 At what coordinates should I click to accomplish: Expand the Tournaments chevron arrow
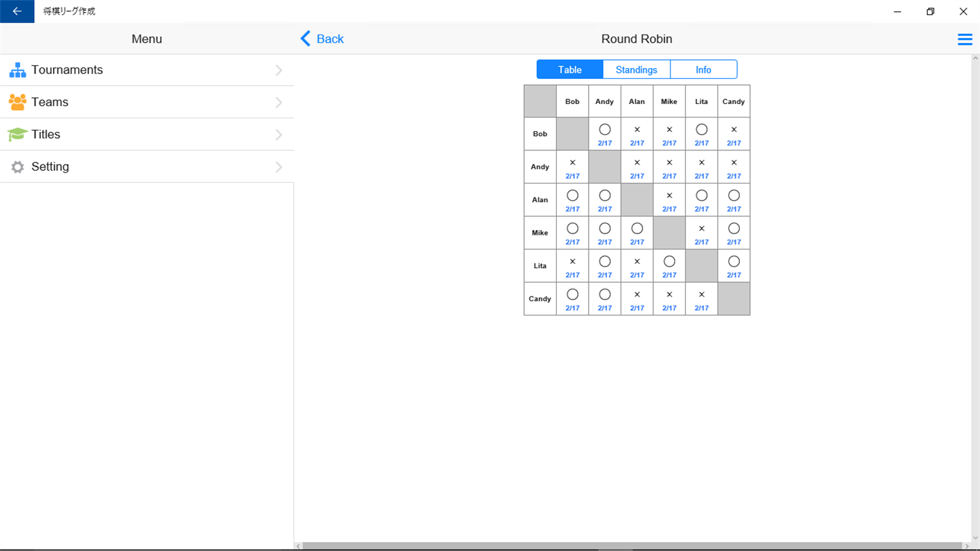(279, 70)
